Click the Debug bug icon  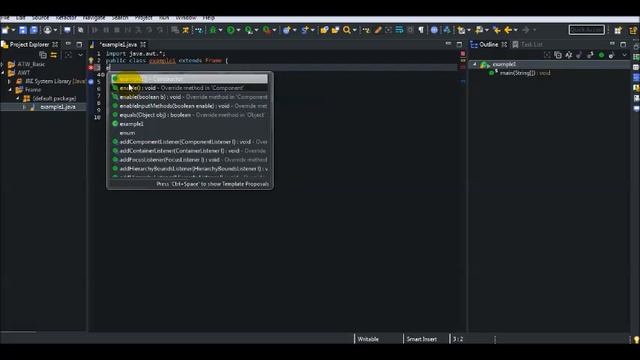tap(213, 30)
